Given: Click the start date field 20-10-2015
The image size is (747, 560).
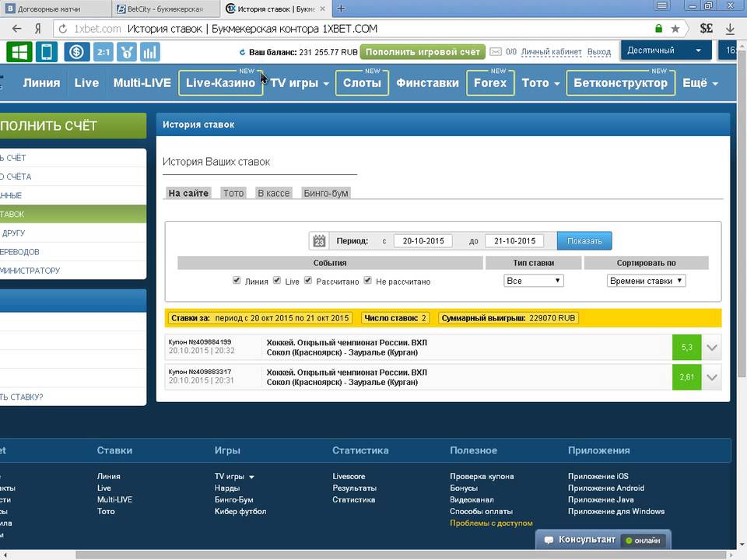Looking at the screenshot, I should pyautogui.click(x=423, y=241).
